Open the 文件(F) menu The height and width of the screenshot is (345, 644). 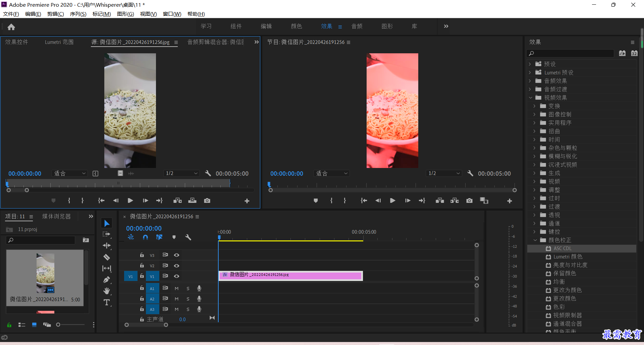[x=11, y=14]
